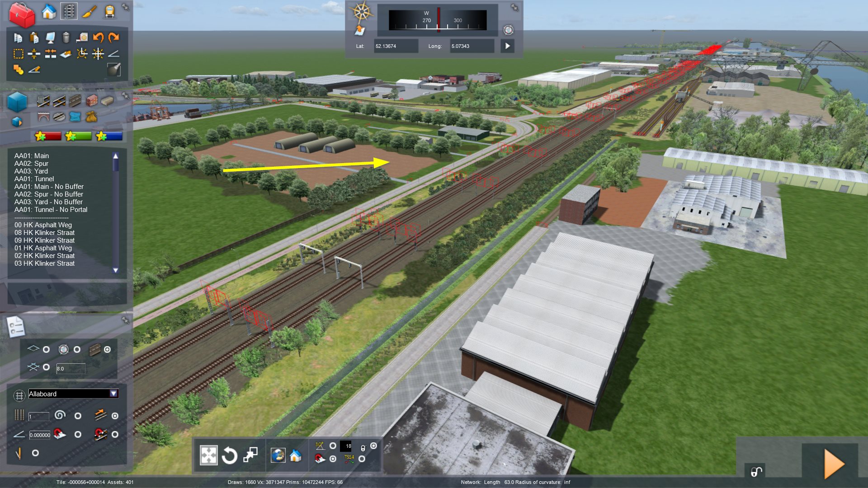Click the orange Redo arrow
Image resolution: width=868 pixels, height=488 pixels.
(x=114, y=38)
